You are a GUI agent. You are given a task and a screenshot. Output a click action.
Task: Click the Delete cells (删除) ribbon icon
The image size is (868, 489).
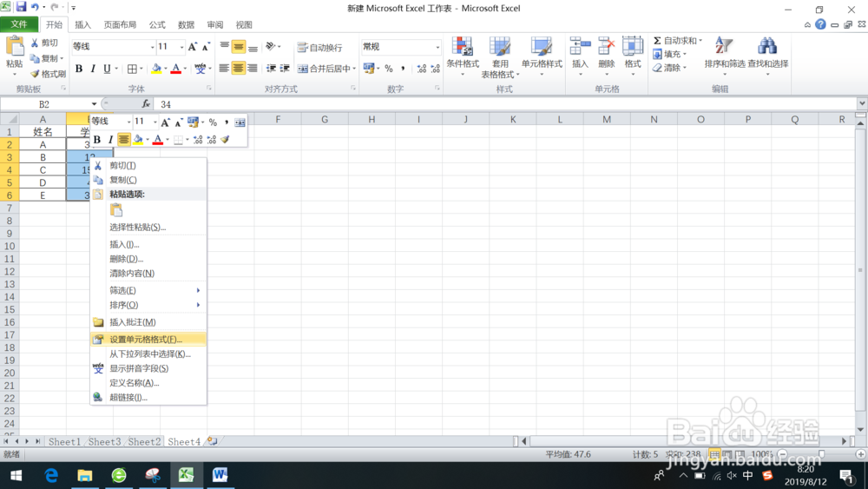[x=607, y=47]
